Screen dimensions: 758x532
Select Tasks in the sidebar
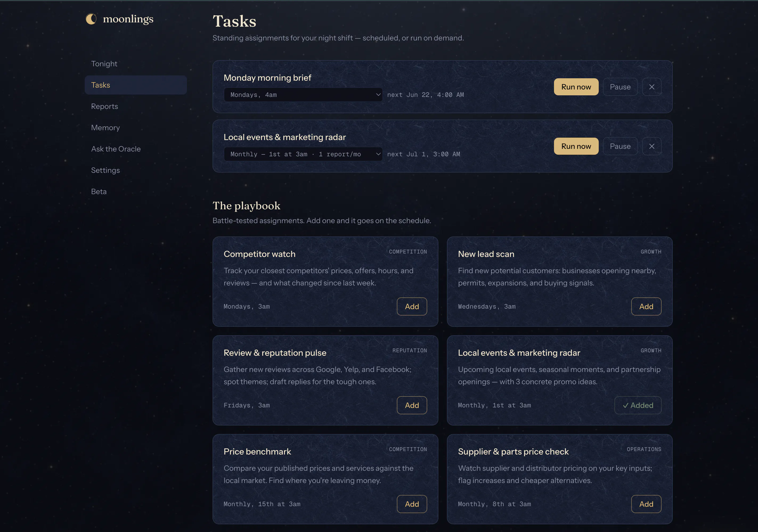point(136,85)
